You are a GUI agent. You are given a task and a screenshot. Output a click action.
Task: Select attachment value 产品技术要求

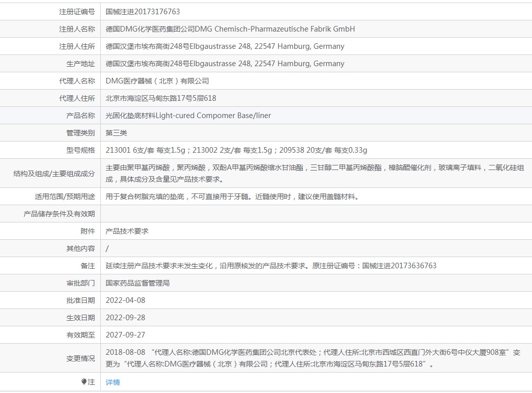[x=127, y=231]
